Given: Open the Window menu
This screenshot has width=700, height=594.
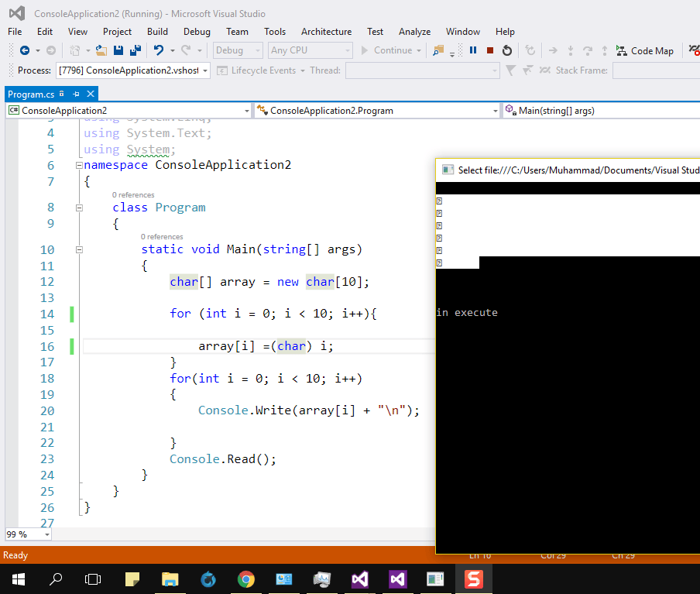Looking at the screenshot, I should pos(463,32).
